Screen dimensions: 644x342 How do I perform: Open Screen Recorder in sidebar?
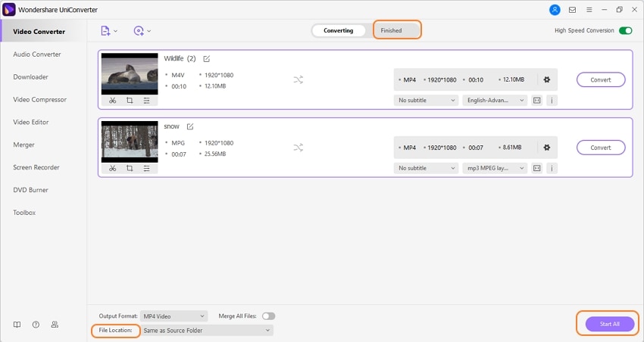pyautogui.click(x=36, y=167)
